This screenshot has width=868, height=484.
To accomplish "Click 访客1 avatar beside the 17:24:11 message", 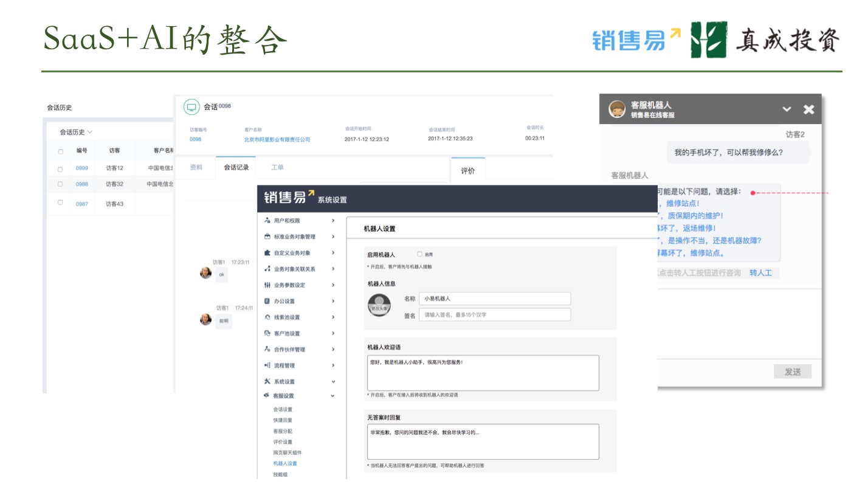I will (x=206, y=319).
